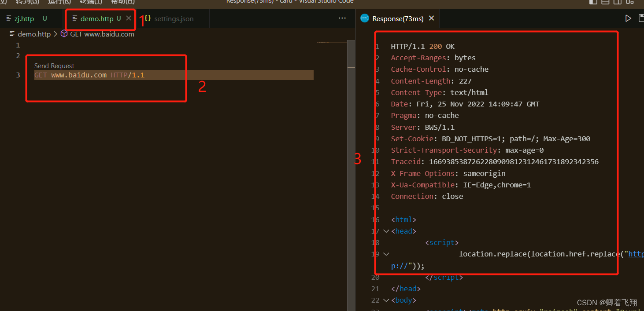Select the Connection: close header
This screenshot has width=644, height=311.
pos(427,196)
